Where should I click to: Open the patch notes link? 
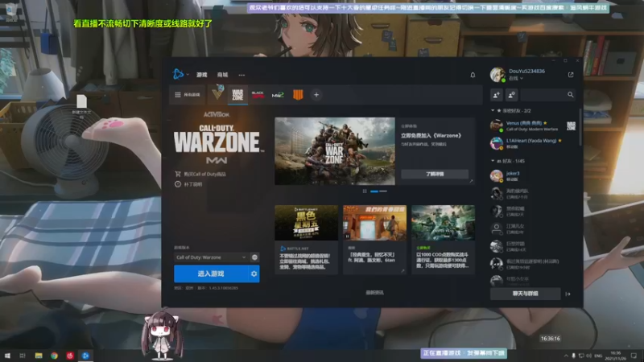[188, 184]
